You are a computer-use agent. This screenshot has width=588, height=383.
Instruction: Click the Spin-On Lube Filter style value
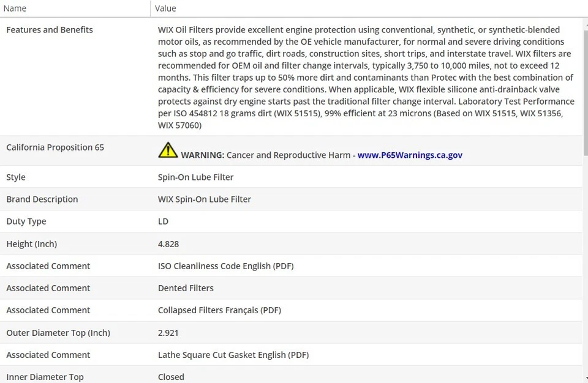pyautogui.click(x=195, y=177)
